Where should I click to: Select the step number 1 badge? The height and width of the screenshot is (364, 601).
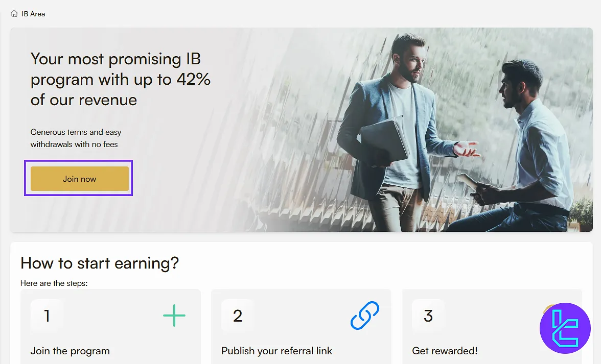point(47,316)
